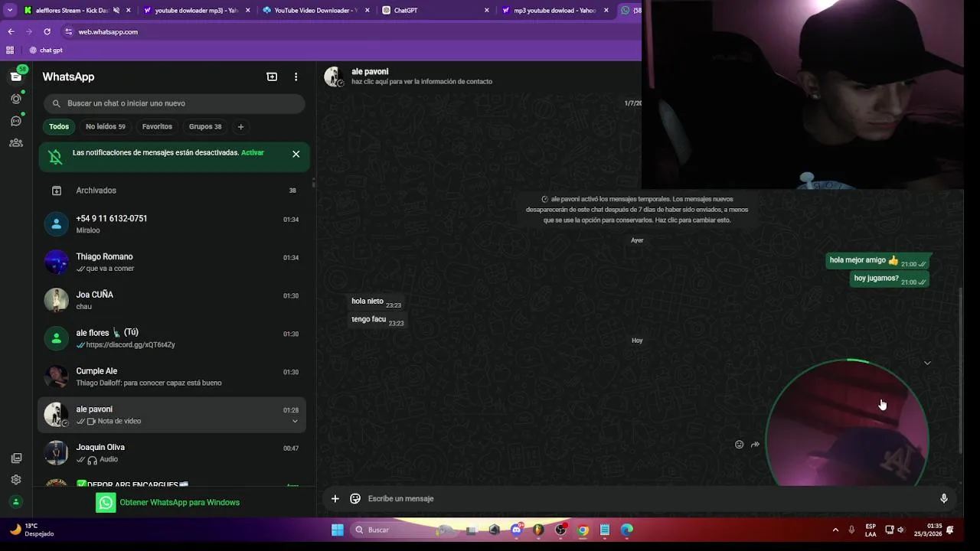Record a voice message with microphone icon

tap(944, 499)
